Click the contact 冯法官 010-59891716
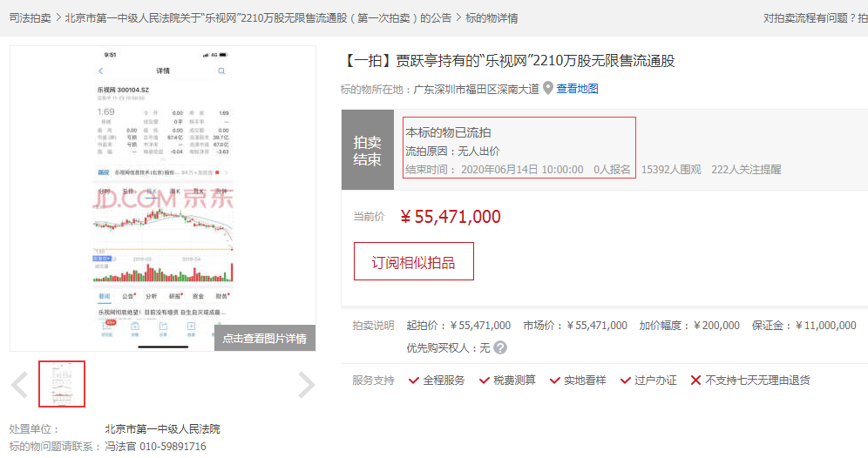This screenshot has height=458, width=868. 155,447
